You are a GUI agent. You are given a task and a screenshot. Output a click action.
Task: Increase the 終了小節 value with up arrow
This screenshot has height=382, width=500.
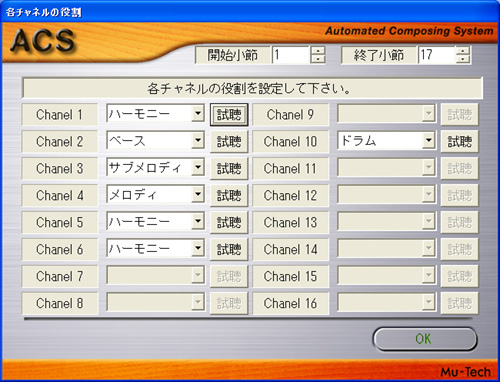click(463, 51)
